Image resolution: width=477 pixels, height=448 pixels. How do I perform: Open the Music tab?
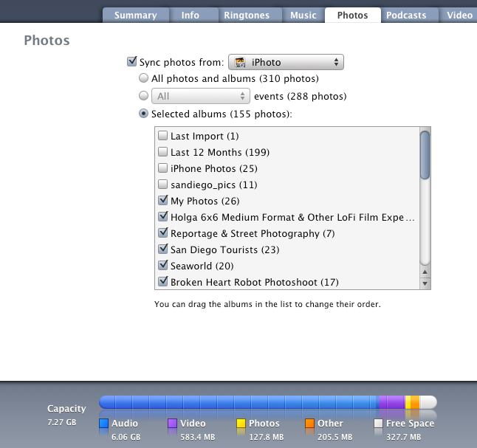pyautogui.click(x=303, y=15)
